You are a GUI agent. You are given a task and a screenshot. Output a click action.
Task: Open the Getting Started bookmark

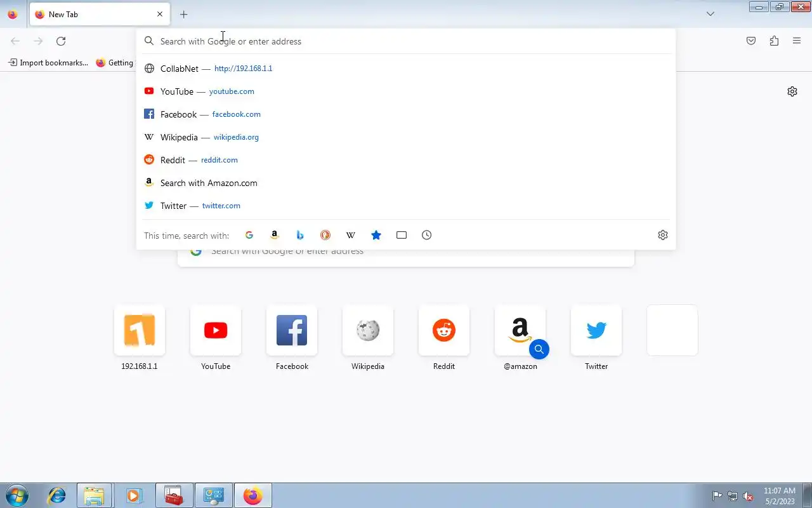pyautogui.click(x=115, y=63)
